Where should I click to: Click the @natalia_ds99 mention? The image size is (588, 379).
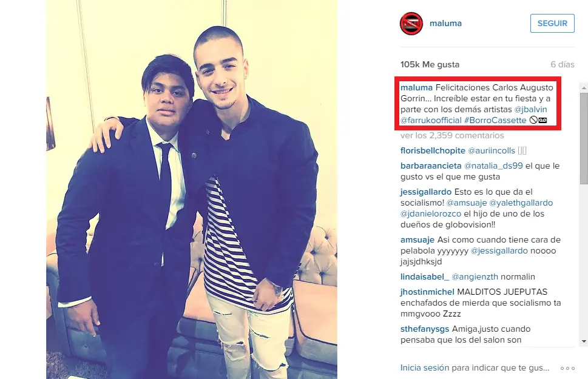click(493, 166)
